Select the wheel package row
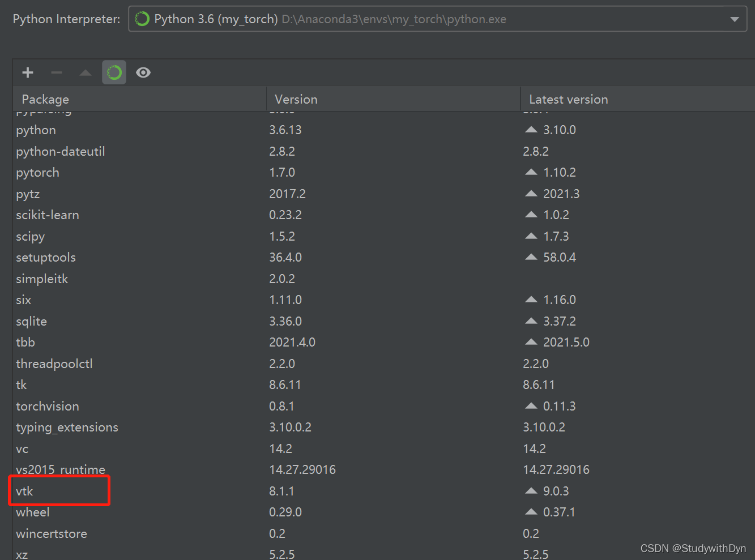Image resolution: width=755 pixels, height=560 pixels. point(384,512)
